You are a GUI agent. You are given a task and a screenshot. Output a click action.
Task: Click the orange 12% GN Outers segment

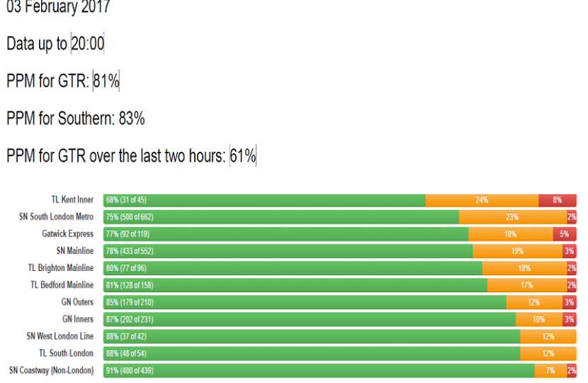(534, 302)
